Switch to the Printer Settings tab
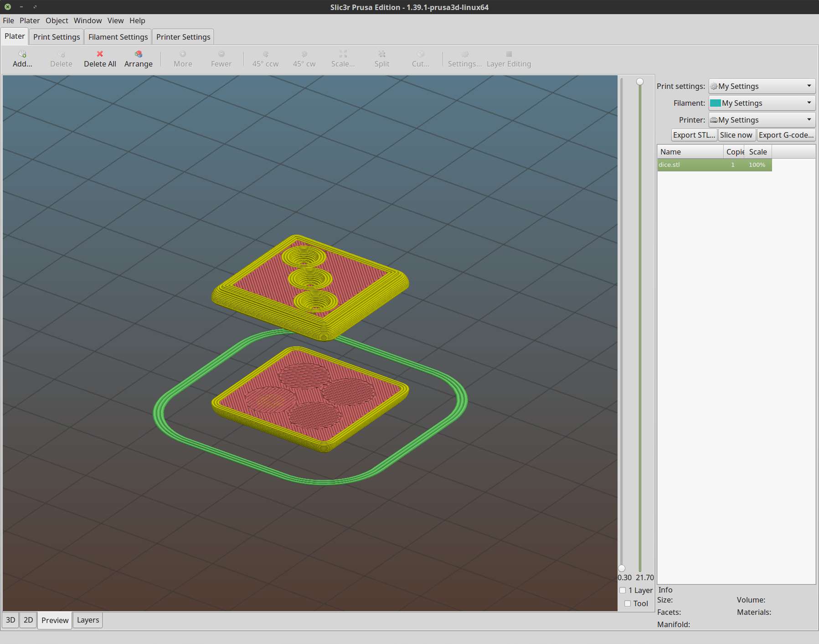The image size is (819, 644). (183, 37)
